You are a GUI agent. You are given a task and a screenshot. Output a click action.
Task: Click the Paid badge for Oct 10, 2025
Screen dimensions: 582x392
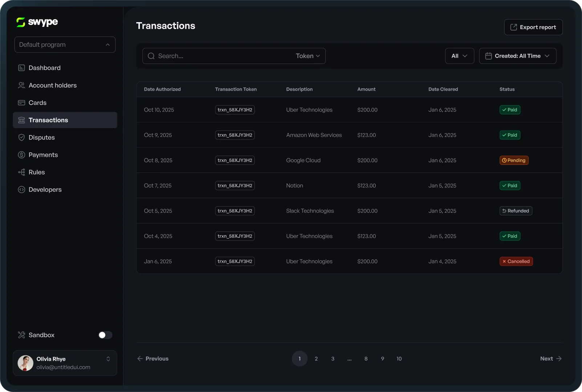tap(510, 110)
